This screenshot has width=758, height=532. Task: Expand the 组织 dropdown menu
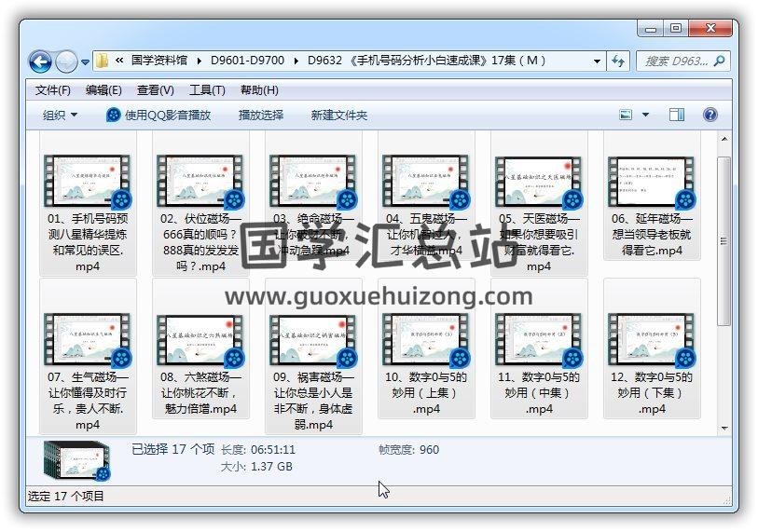pos(60,115)
